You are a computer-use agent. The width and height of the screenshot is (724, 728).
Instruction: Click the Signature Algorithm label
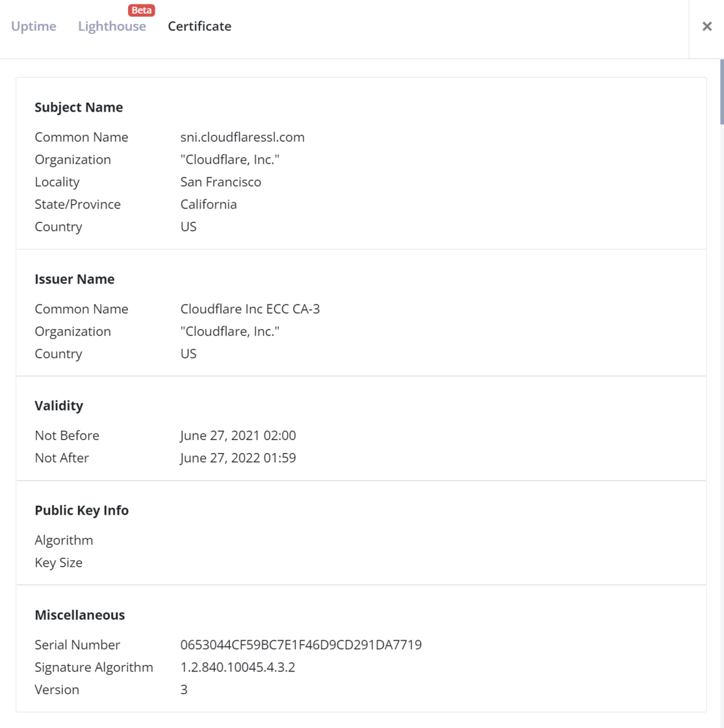pos(94,667)
